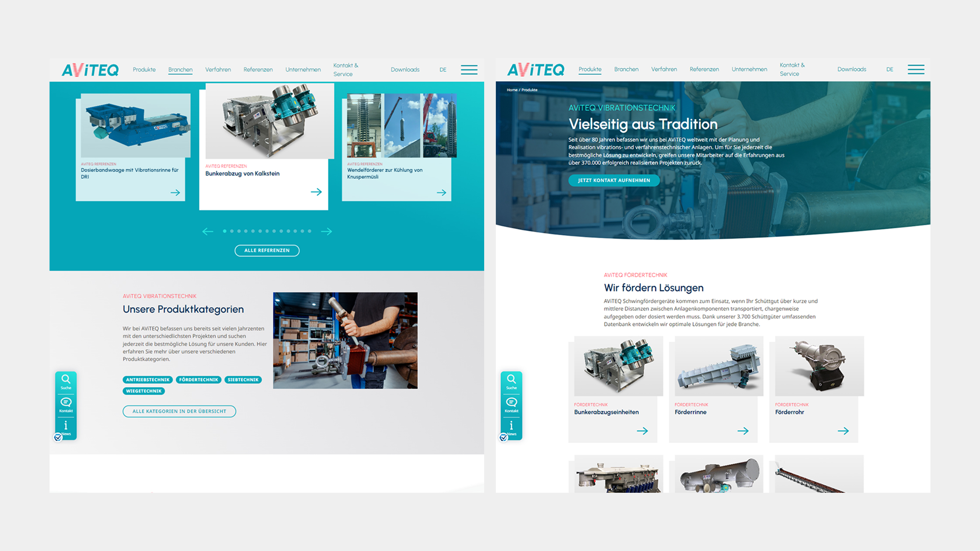Screen dimensions: 980x551
Task: Click ALLE KATEGORIEN IN DER ÜBERSICHT button
Action: point(179,411)
